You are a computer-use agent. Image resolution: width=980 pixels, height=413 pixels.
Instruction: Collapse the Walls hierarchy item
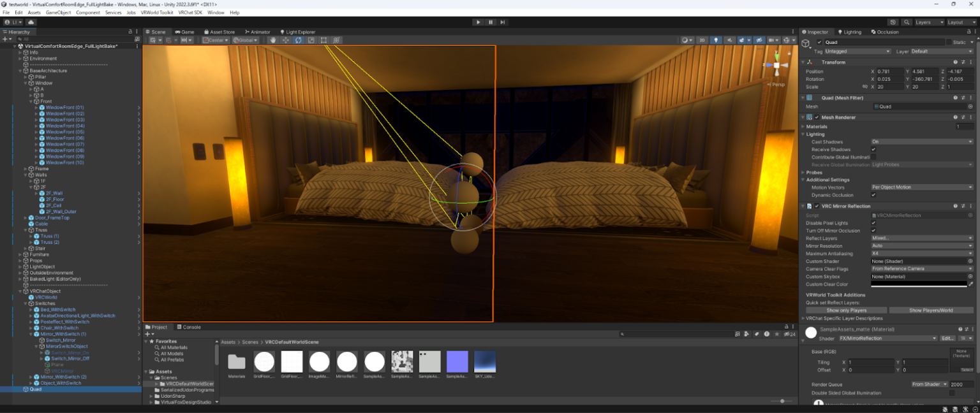pyautogui.click(x=25, y=175)
